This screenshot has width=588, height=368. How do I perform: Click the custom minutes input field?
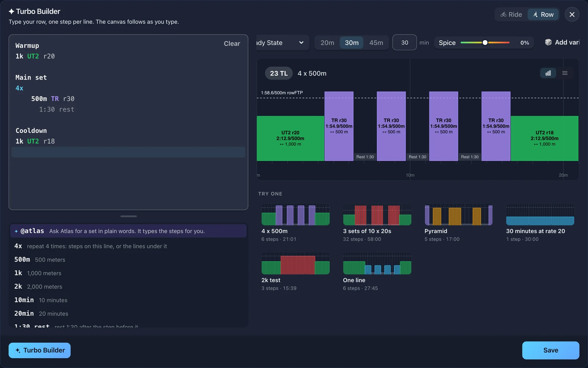(x=405, y=43)
